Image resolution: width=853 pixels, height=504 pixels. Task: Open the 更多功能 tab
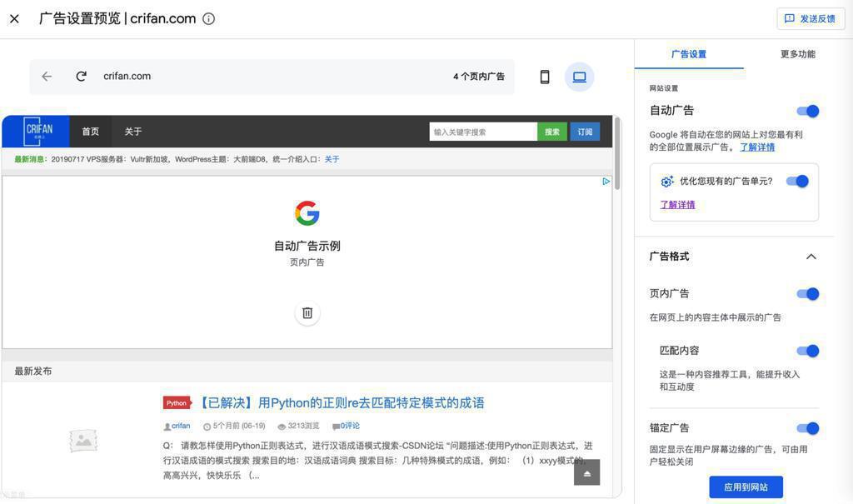pos(797,54)
